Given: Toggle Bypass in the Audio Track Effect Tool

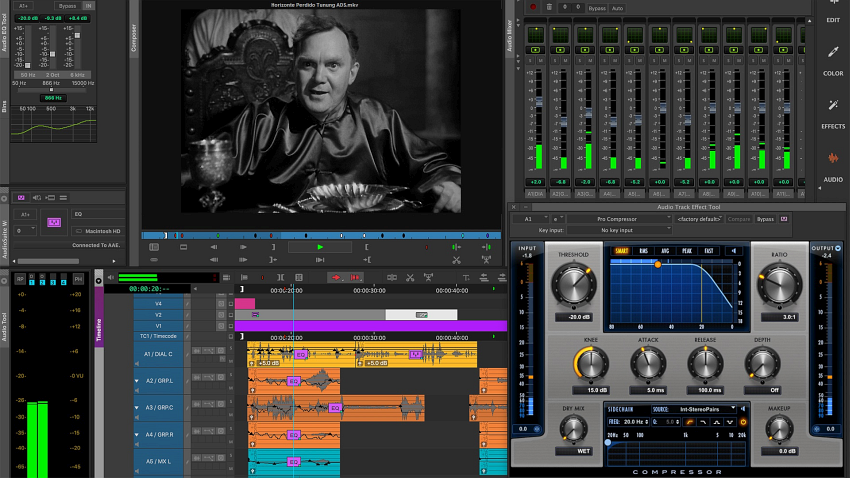Looking at the screenshot, I should [765, 219].
